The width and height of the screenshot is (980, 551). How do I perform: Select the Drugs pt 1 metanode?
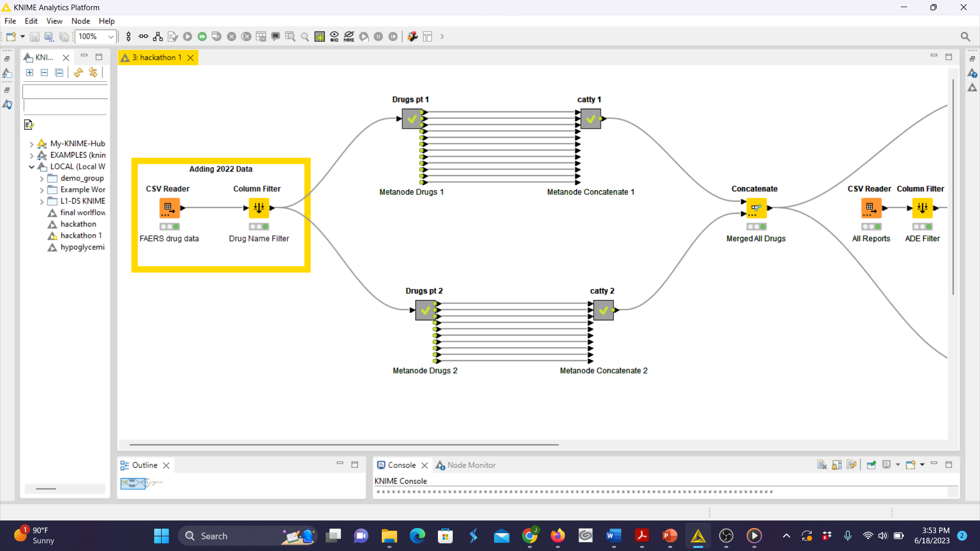pyautogui.click(x=411, y=119)
